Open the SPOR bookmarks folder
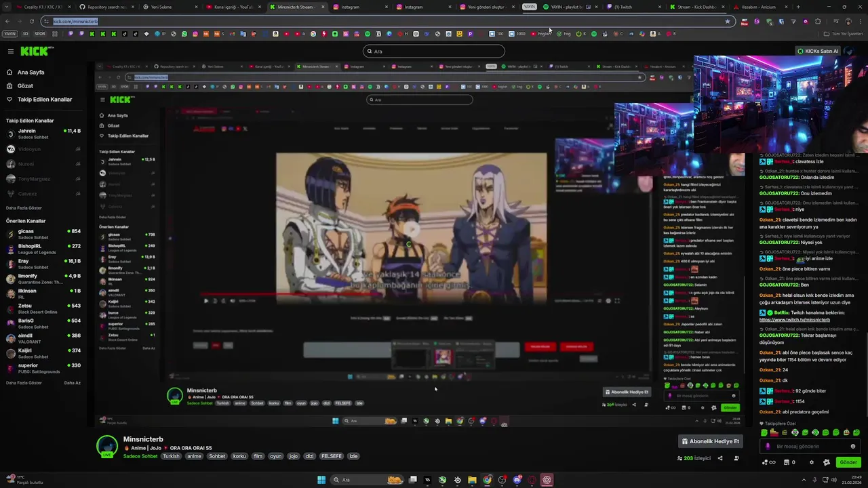Screen dimensions: 868x488 tap(40, 34)
